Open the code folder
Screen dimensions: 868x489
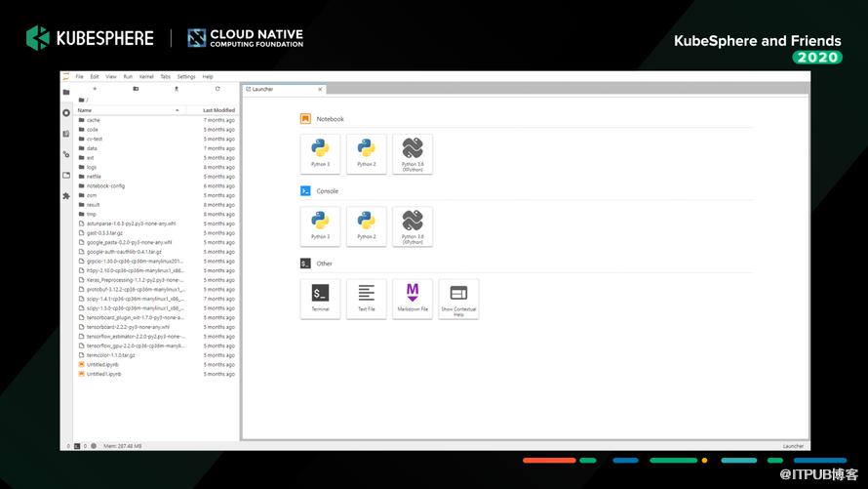(157, 130)
